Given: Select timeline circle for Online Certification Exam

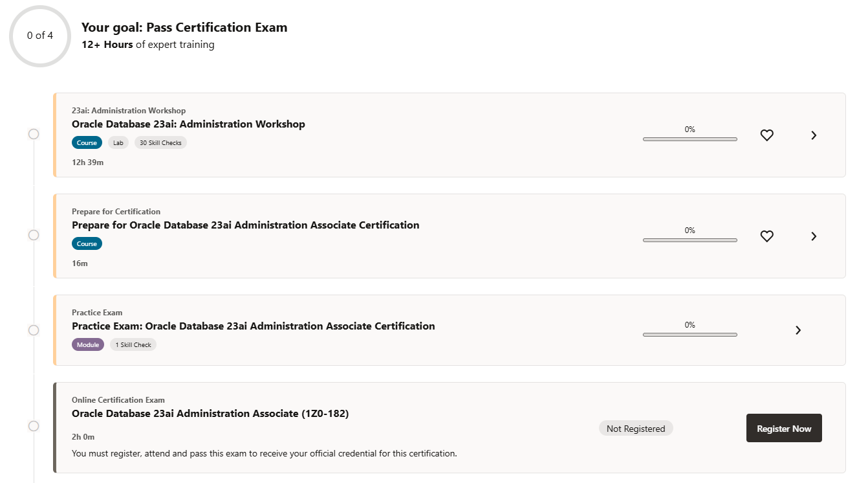Looking at the screenshot, I should click(34, 426).
